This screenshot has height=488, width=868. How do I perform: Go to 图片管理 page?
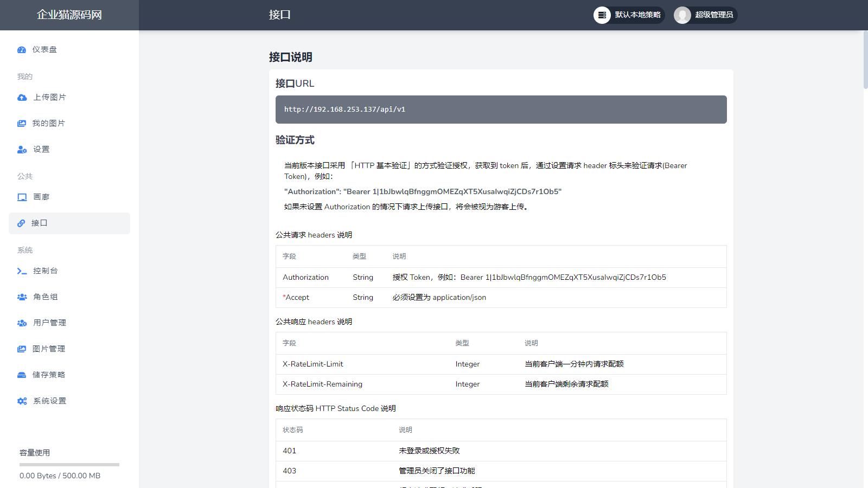point(49,349)
